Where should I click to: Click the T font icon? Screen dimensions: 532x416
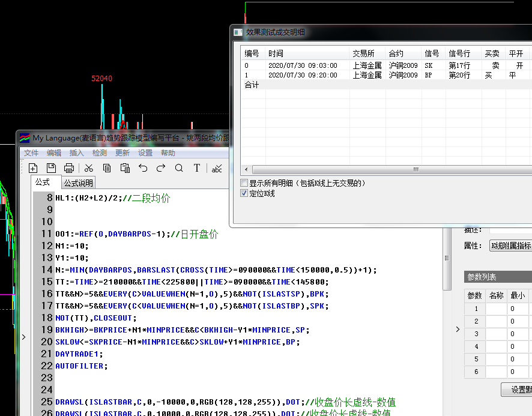[197, 168]
